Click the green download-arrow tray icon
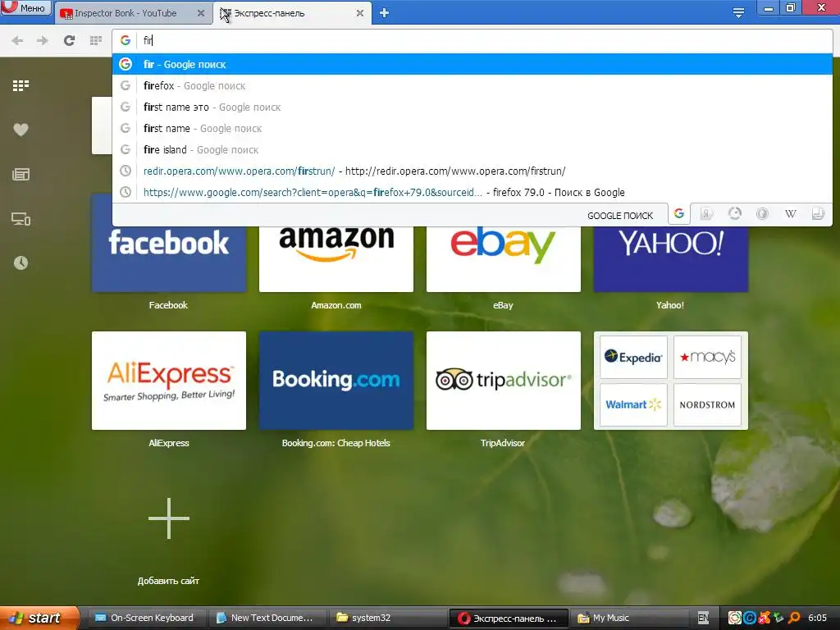The height and width of the screenshot is (630, 840). coord(779,618)
